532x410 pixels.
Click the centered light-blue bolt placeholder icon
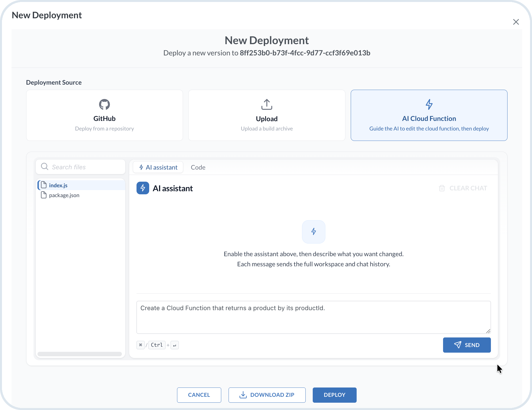tap(314, 232)
